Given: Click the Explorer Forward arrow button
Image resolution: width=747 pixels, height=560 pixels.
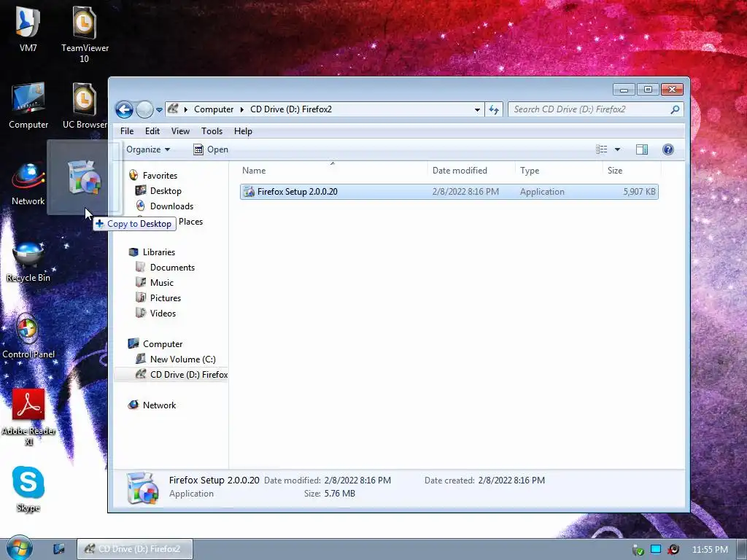Looking at the screenshot, I should 144,109.
